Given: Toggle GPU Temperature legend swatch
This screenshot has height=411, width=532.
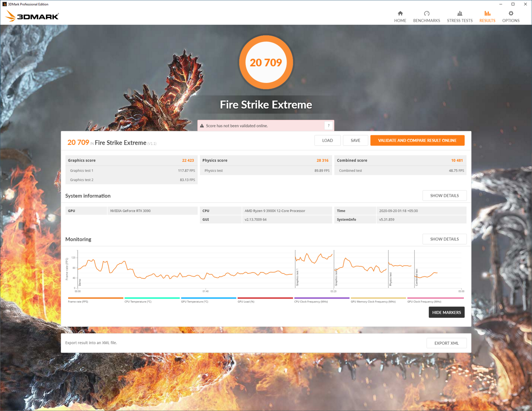Looking at the screenshot, I should click(209, 298).
